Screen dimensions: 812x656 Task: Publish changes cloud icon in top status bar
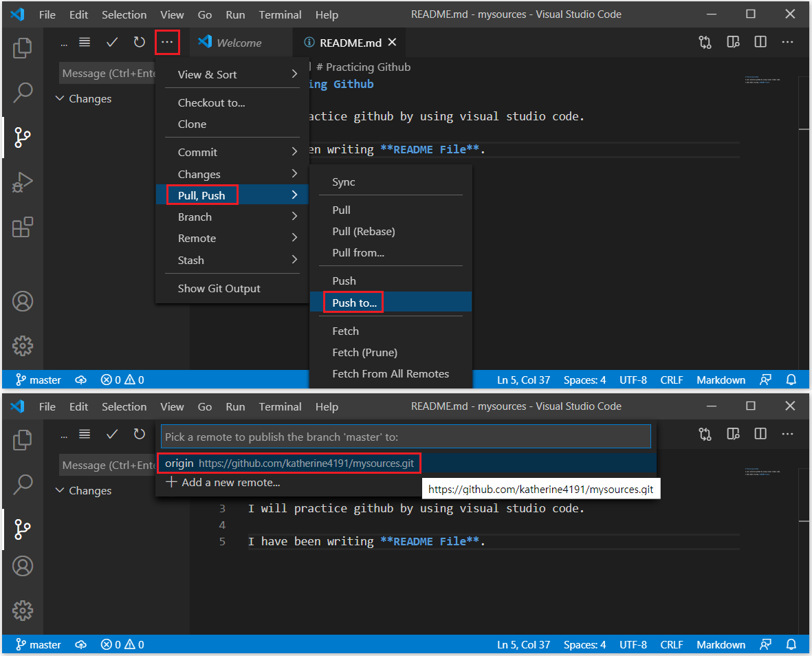(x=80, y=380)
